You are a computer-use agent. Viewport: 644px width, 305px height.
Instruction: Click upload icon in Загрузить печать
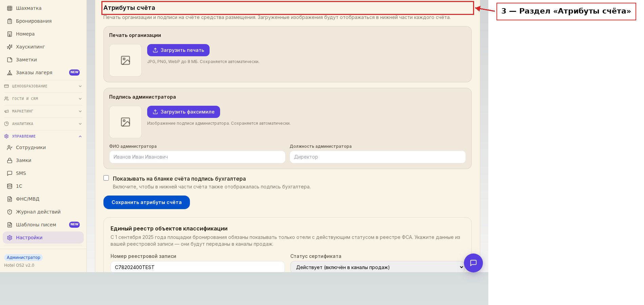155,50
